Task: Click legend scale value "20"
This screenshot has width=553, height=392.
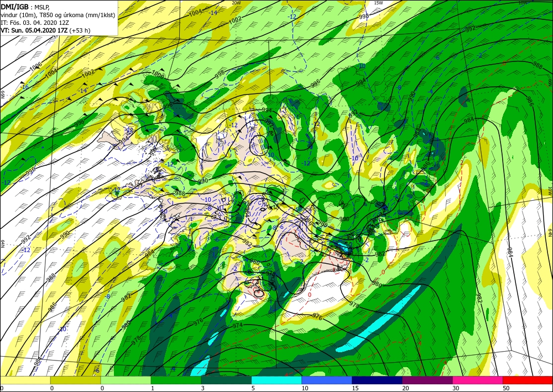Action: click(405, 388)
